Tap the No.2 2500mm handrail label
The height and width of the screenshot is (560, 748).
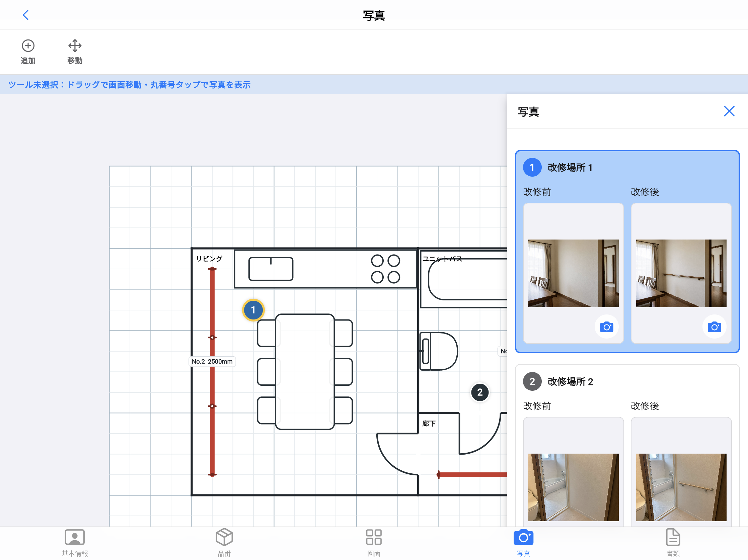(212, 361)
